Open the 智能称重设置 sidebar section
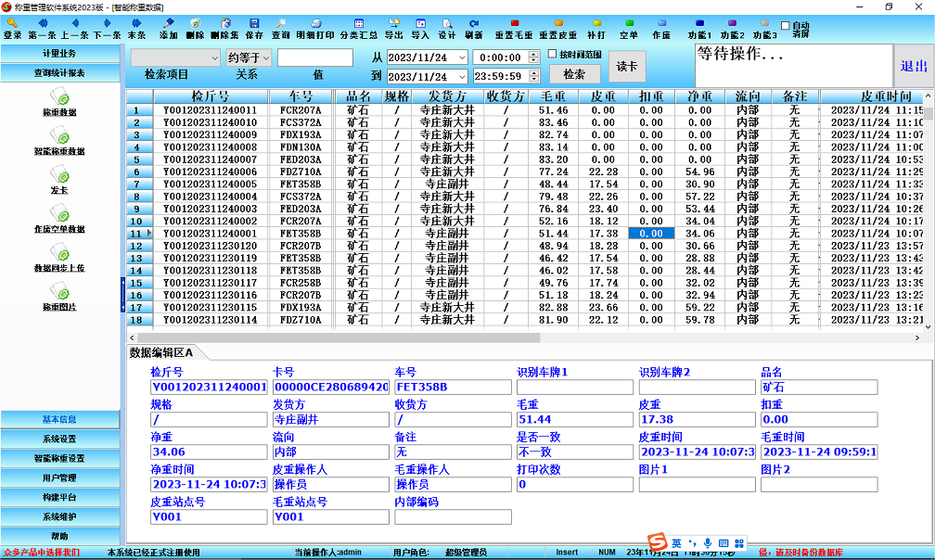Image resolution: width=935 pixels, height=560 pixels. point(59,459)
